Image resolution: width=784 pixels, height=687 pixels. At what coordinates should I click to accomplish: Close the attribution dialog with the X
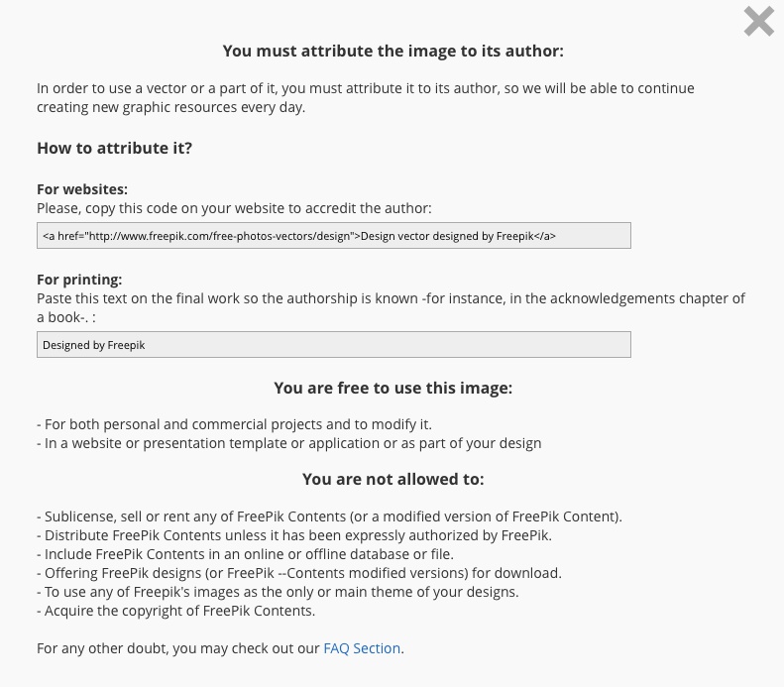point(758,21)
